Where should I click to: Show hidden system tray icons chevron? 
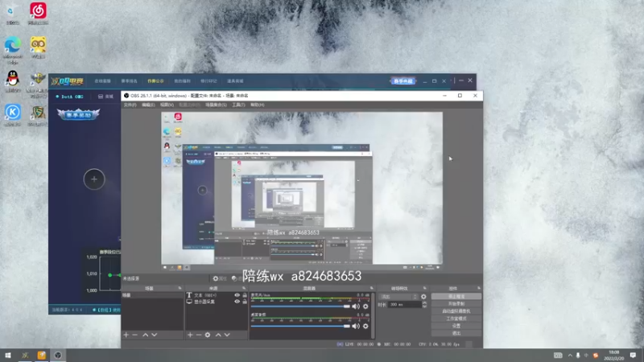pos(570,356)
